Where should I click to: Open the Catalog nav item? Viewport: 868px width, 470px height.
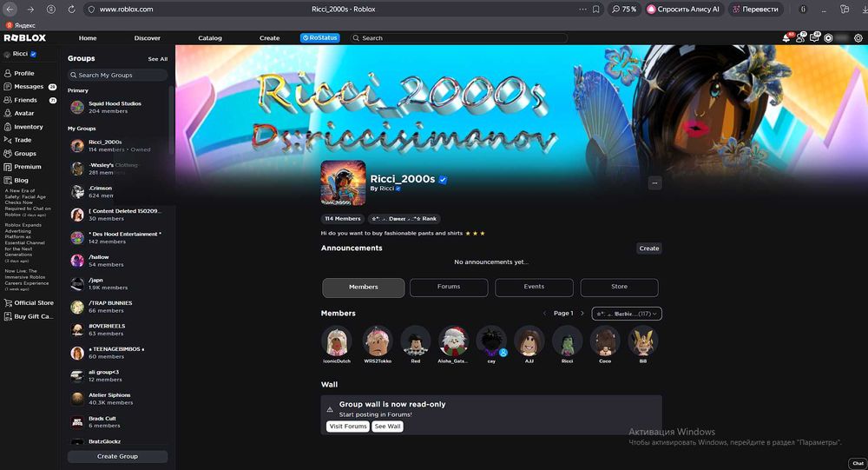pos(210,38)
